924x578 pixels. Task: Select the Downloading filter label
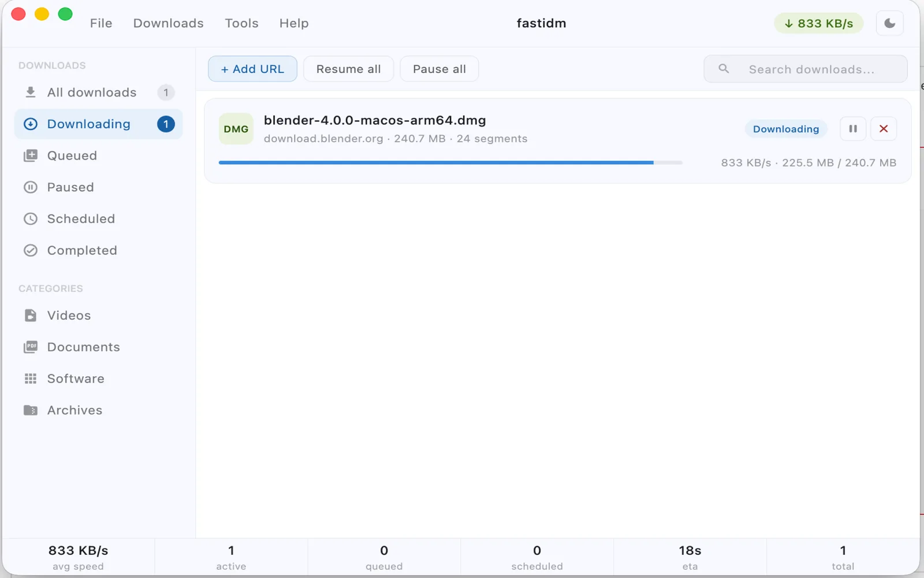(88, 124)
